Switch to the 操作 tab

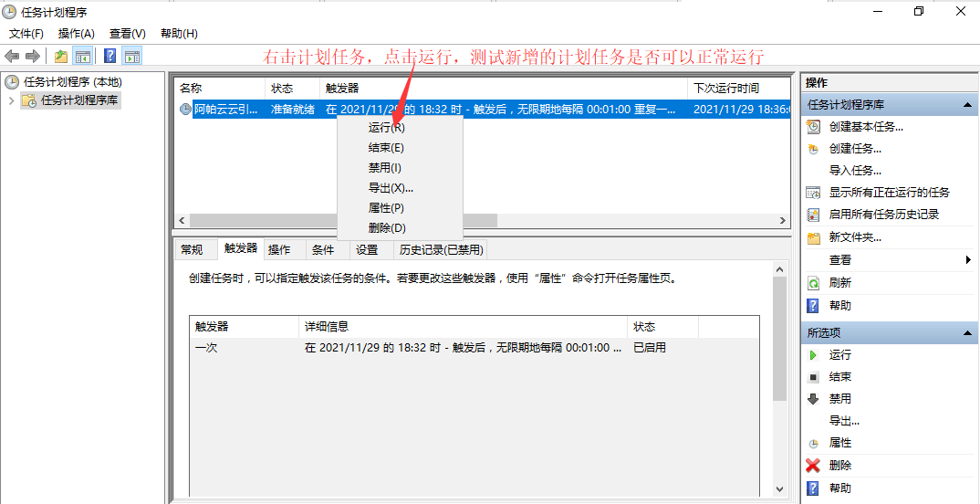279,249
